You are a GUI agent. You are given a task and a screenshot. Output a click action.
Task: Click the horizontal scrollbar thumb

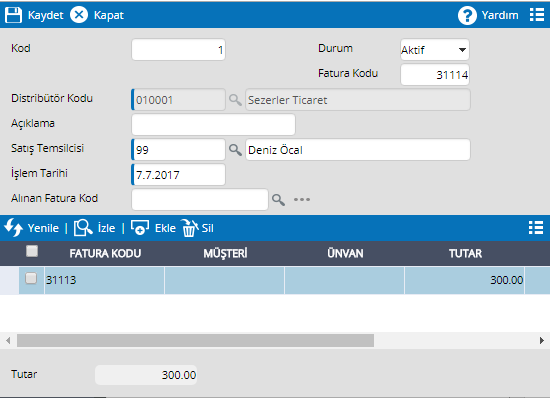[195, 340]
